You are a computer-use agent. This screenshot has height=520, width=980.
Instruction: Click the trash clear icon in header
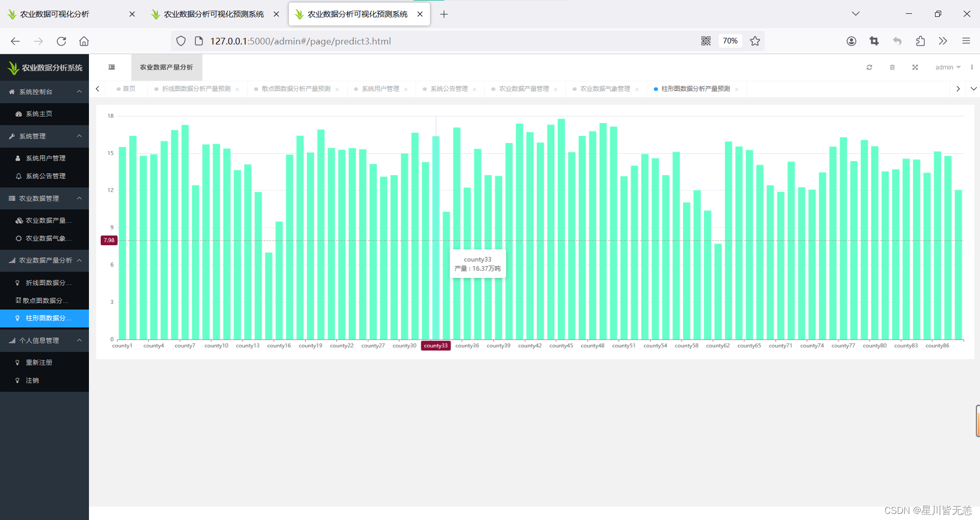pos(892,67)
